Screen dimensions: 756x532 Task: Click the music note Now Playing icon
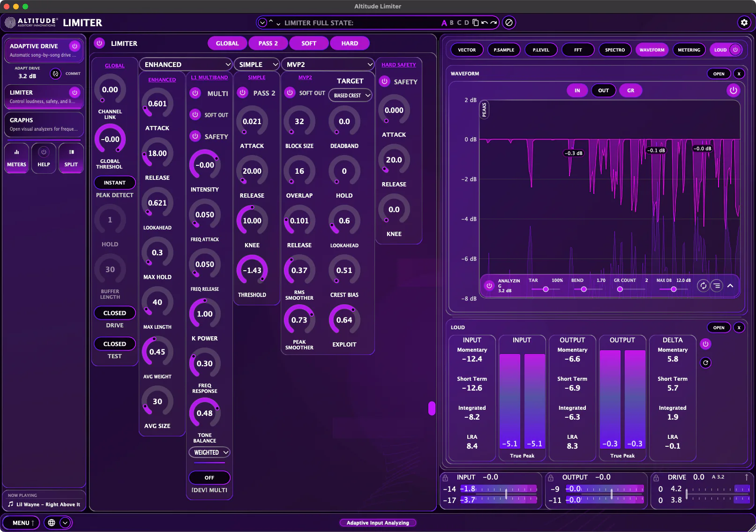(x=11, y=504)
